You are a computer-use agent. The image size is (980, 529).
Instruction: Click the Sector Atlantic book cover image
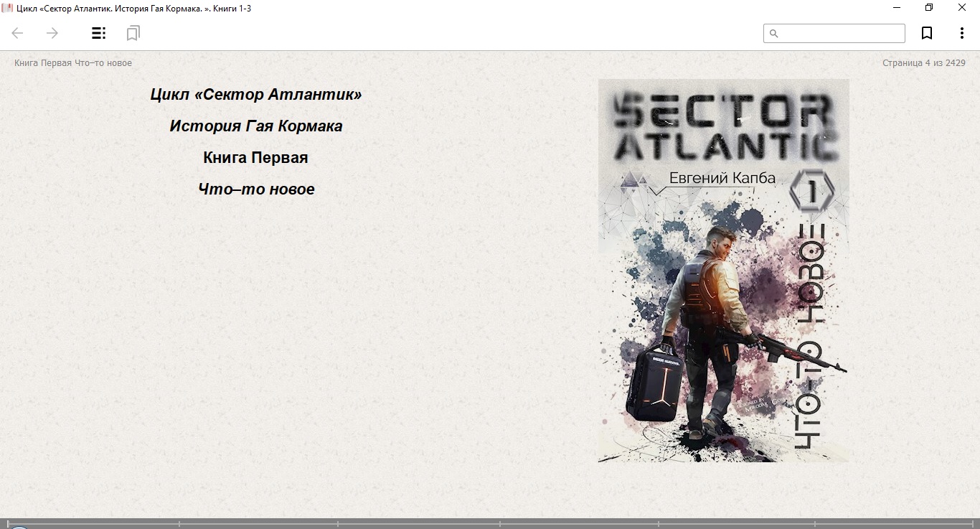(x=724, y=271)
